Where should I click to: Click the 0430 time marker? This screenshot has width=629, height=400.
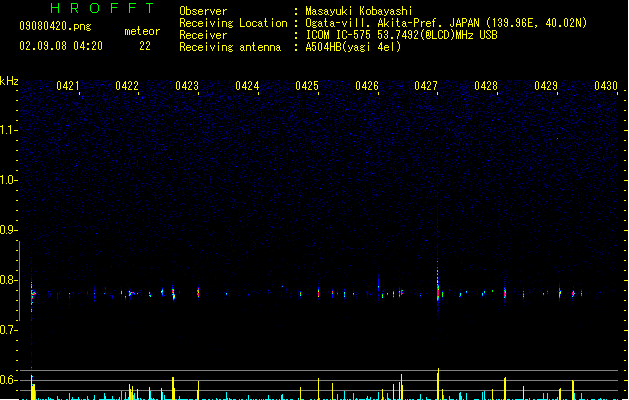tap(606, 86)
